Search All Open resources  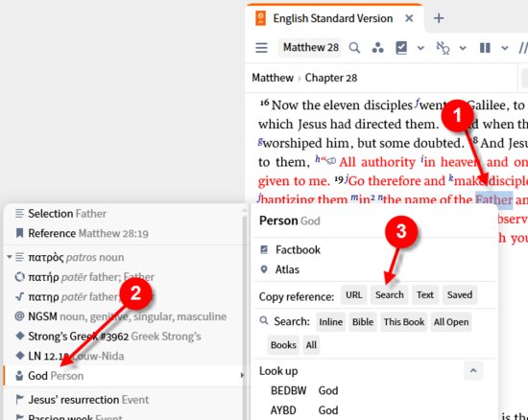point(451,322)
